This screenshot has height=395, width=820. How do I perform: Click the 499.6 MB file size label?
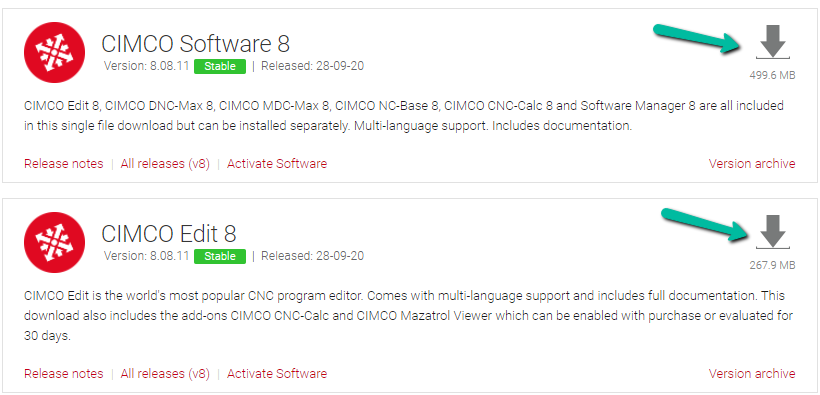772,75
